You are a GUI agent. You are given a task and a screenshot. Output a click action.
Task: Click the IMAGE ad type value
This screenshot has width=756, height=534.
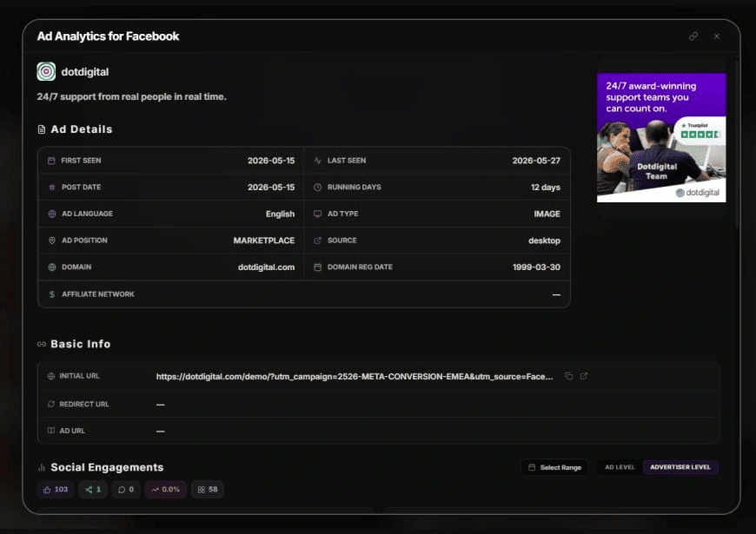(547, 214)
